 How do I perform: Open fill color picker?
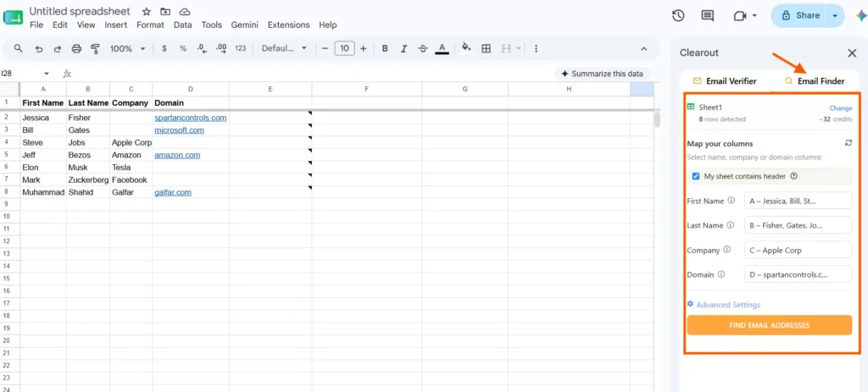[466, 48]
